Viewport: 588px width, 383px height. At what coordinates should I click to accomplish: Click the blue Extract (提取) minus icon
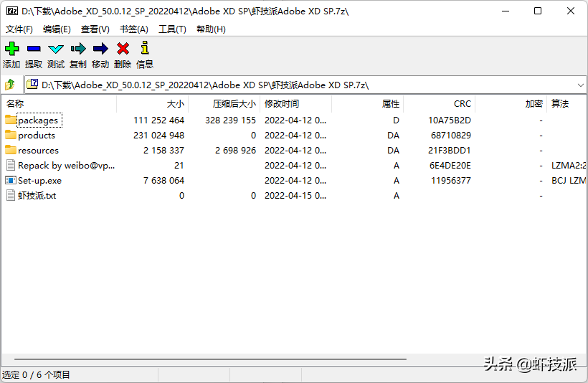coord(34,48)
